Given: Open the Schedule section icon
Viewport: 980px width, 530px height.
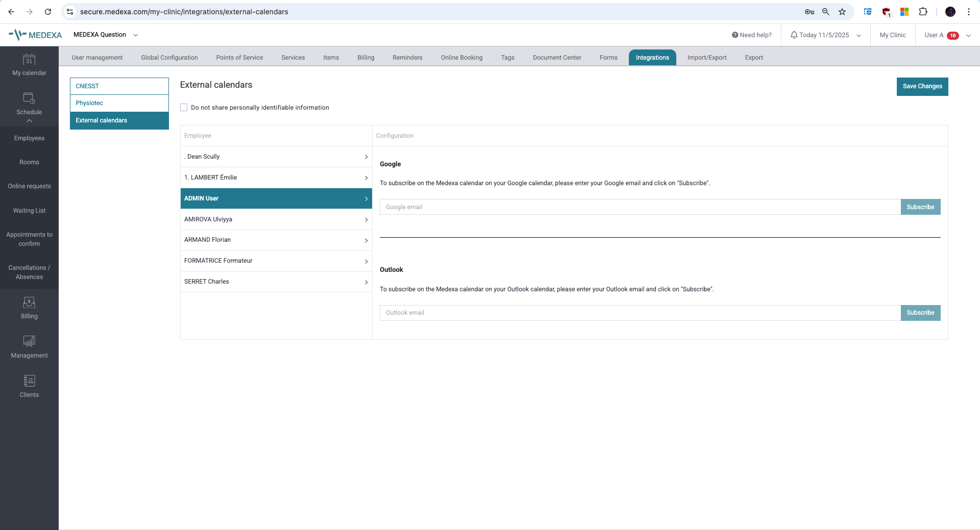Looking at the screenshot, I should pos(29,98).
